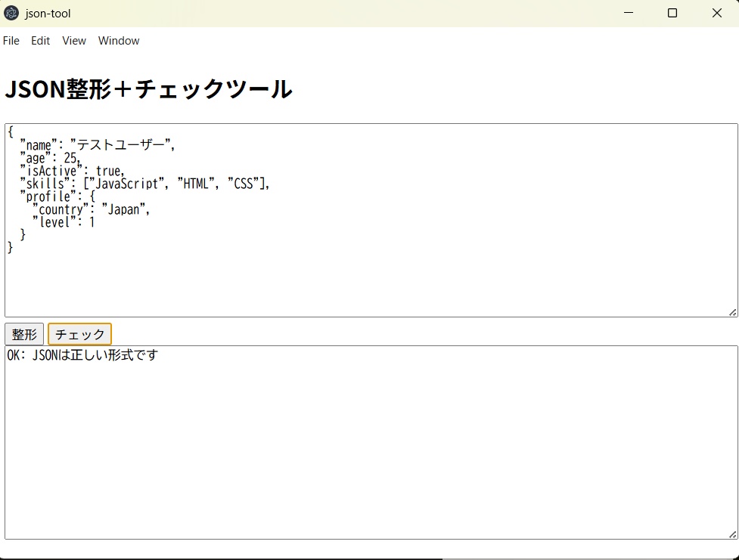Screen dimensions: 739x560
Task: Click the json-tool title bar text
Action: pyautogui.click(x=47, y=13)
